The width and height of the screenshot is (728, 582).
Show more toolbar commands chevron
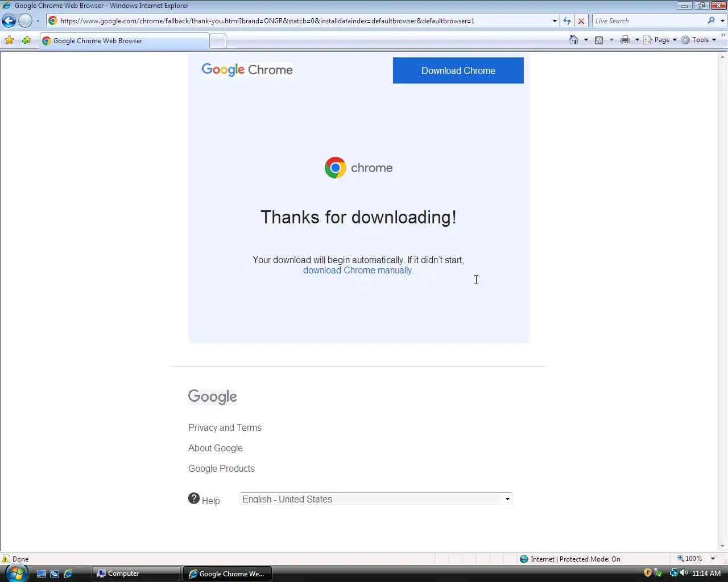tap(723, 35)
